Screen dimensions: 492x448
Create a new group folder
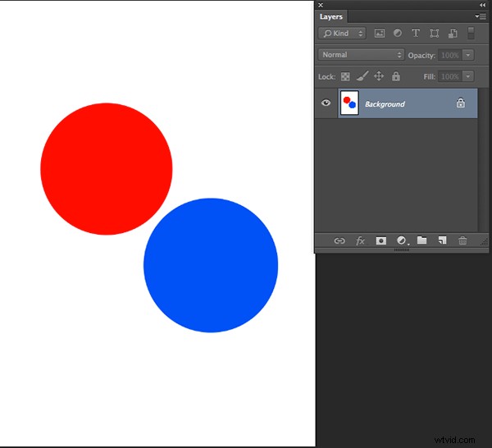421,240
